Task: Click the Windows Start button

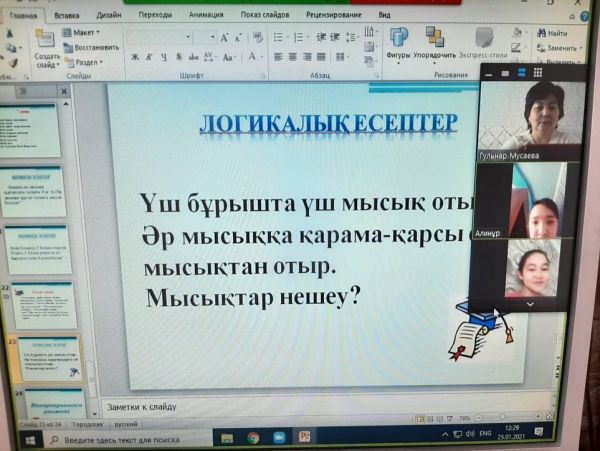Action: click(29, 438)
